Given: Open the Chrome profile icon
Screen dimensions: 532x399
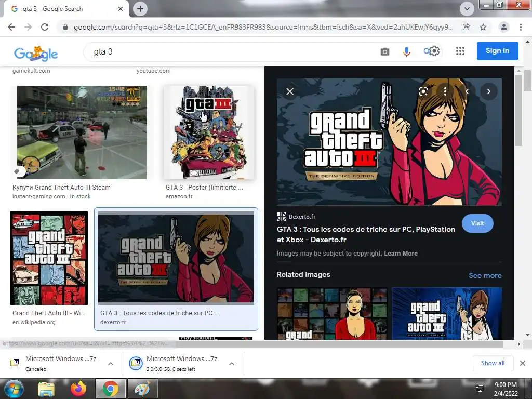Looking at the screenshot, I should (x=504, y=27).
